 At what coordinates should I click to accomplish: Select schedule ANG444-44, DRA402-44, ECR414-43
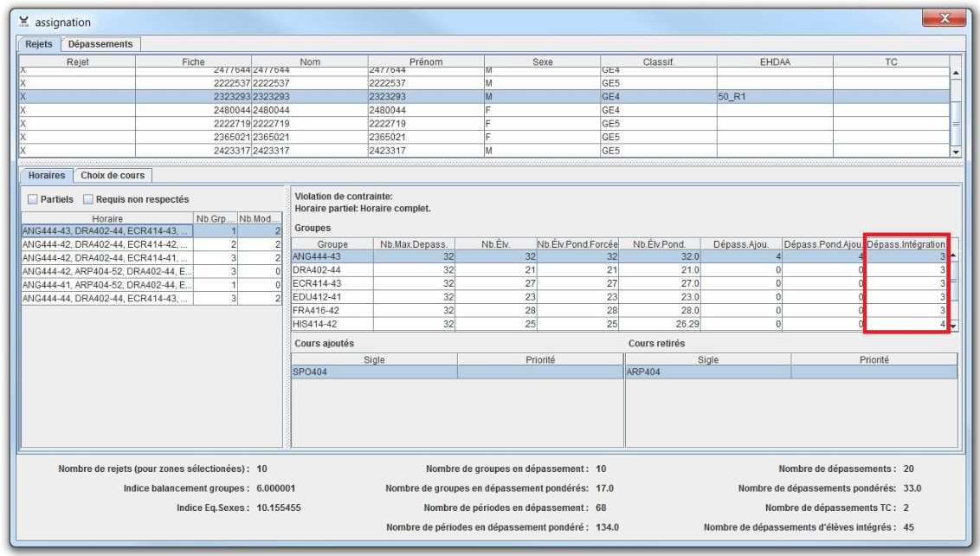[x=152, y=298]
